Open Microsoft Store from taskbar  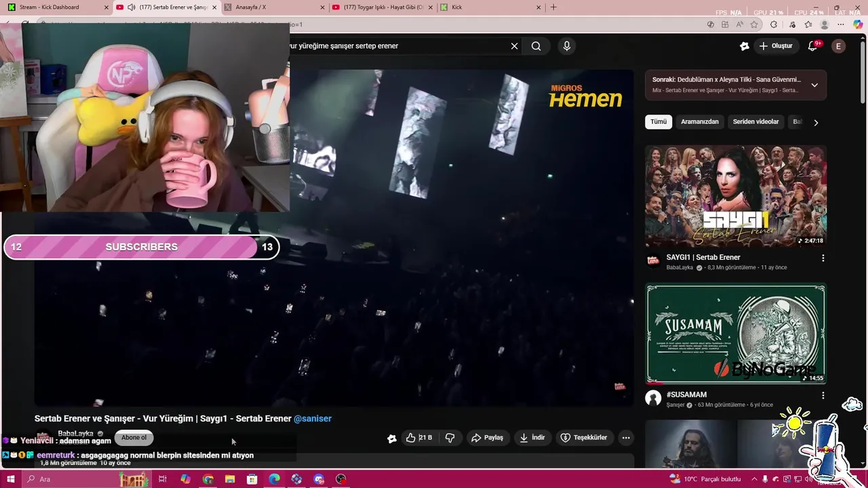point(252,479)
